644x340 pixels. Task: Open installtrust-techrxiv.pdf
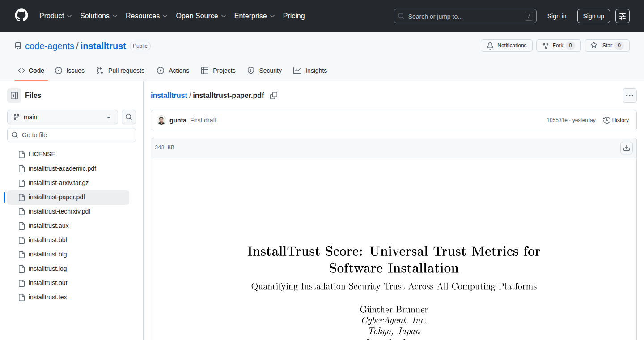(x=59, y=211)
